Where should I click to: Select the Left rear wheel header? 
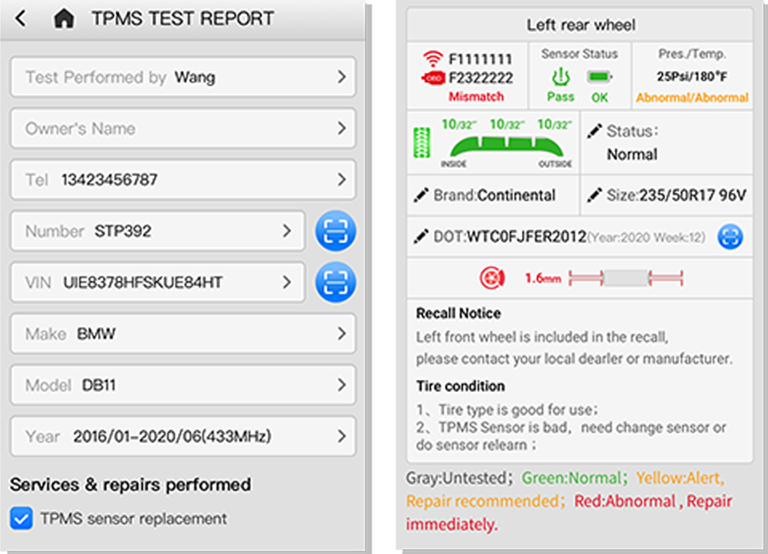(x=580, y=25)
